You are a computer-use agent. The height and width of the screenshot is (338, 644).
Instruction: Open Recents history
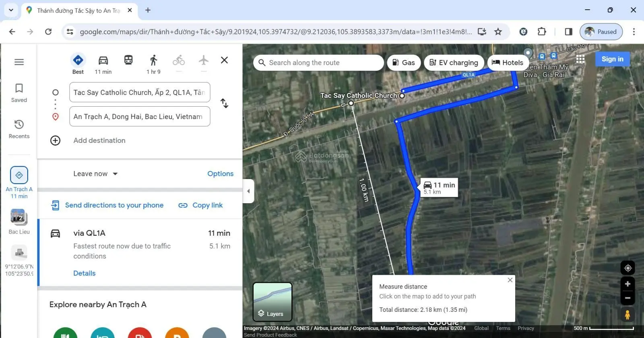click(x=19, y=129)
